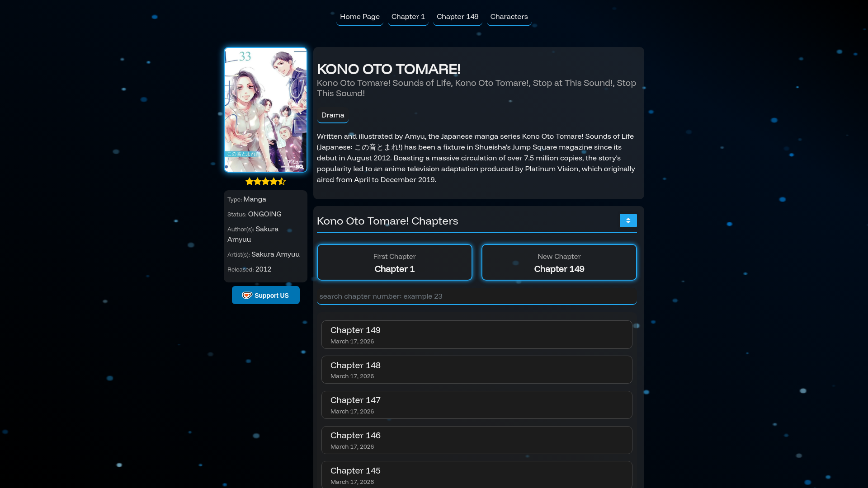This screenshot has width=868, height=488.
Task: Click the Status: ONGOING text
Action: click(255, 214)
